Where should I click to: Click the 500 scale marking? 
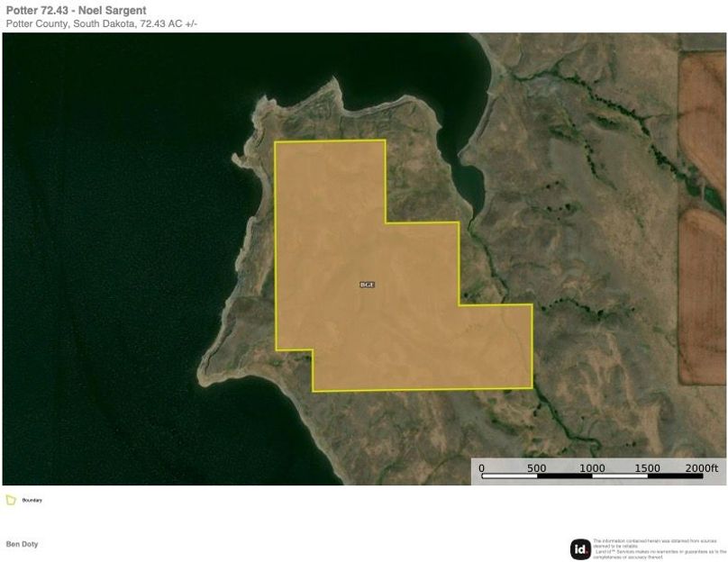(x=536, y=467)
